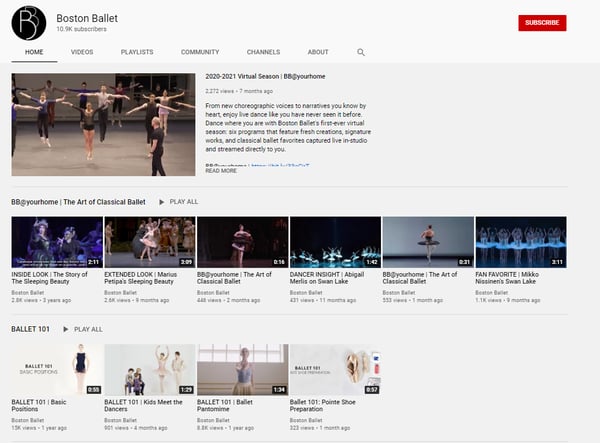Click the Boston Ballet channel avatar logo

point(29,23)
